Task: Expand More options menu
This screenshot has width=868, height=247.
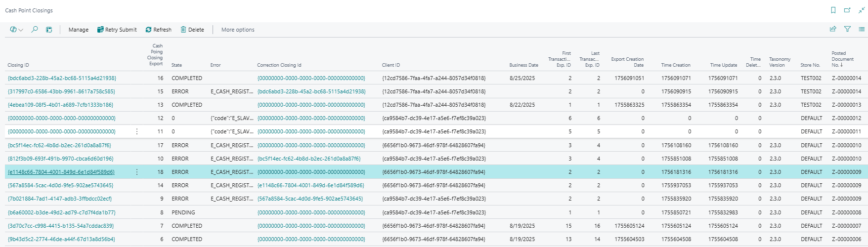Action: pos(238,30)
